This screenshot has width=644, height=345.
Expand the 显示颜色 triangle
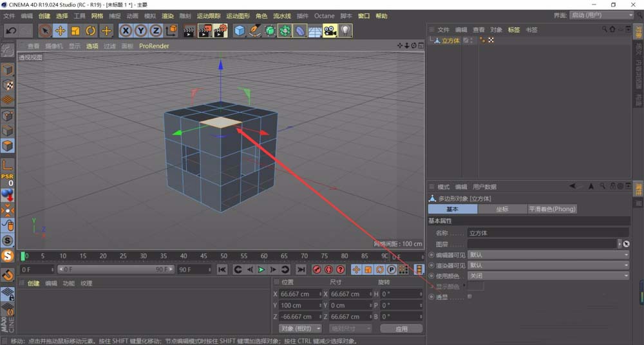pos(464,285)
